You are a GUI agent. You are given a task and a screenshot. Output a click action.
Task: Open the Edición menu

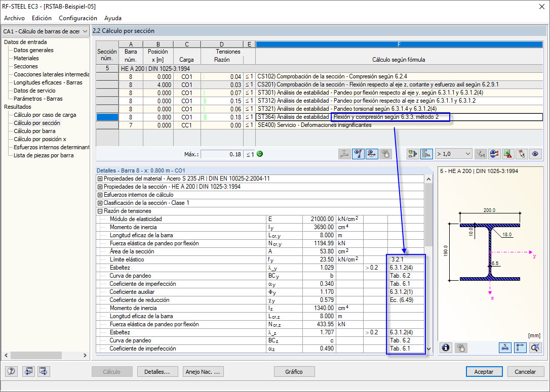click(42, 18)
